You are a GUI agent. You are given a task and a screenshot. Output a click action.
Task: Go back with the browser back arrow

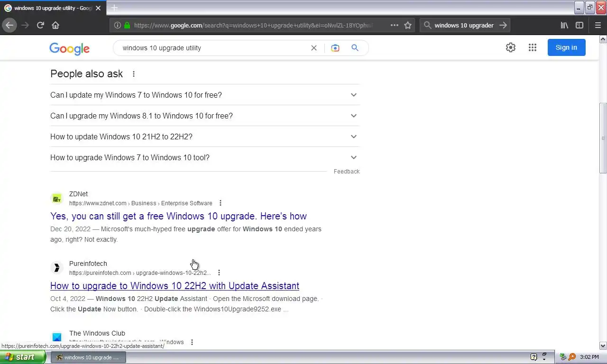click(x=9, y=25)
